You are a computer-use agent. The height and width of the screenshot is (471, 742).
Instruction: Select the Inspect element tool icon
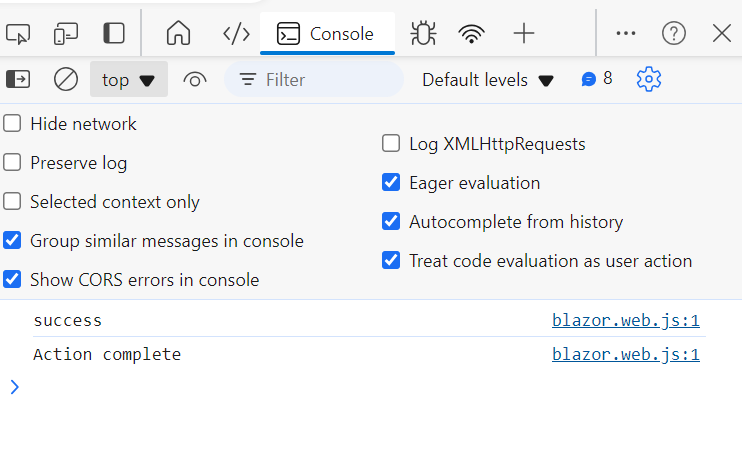[x=19, y=34]
